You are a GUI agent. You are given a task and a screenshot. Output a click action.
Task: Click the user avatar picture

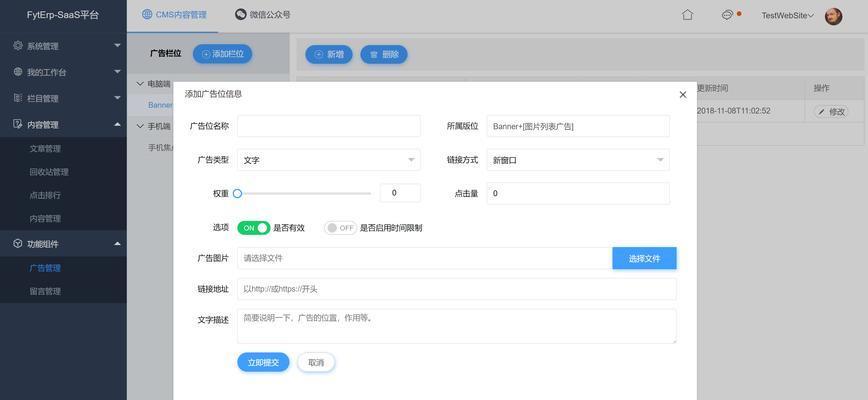coord(833,16)
